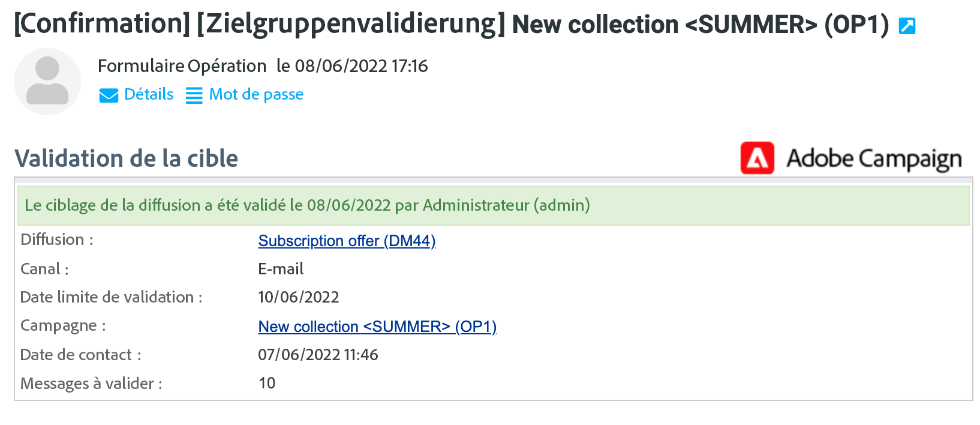Open the Détails link
The width and height of the screenshot is (980, 425).
point(149,94)
